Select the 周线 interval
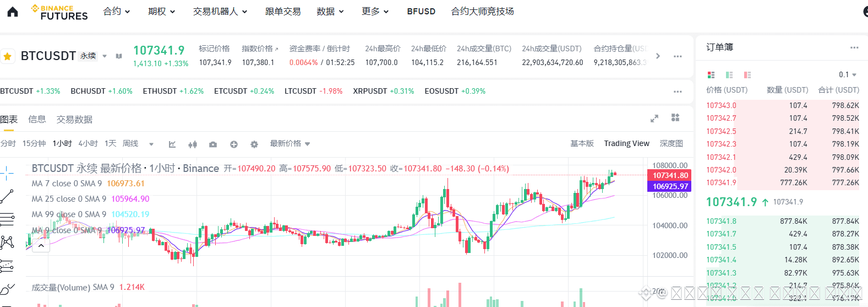 pos(130,144)
